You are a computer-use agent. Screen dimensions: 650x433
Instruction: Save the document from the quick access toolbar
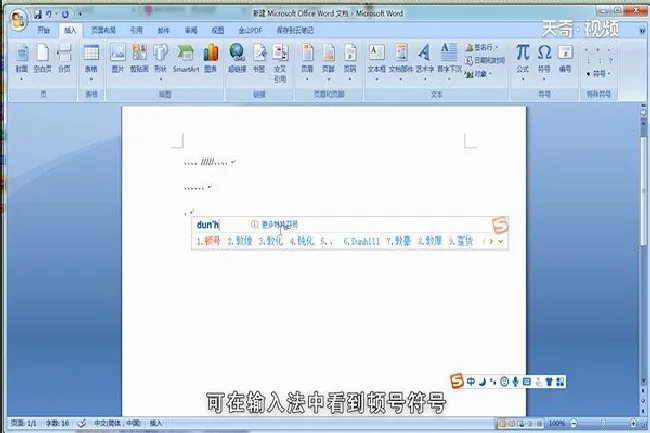[38, 14]
